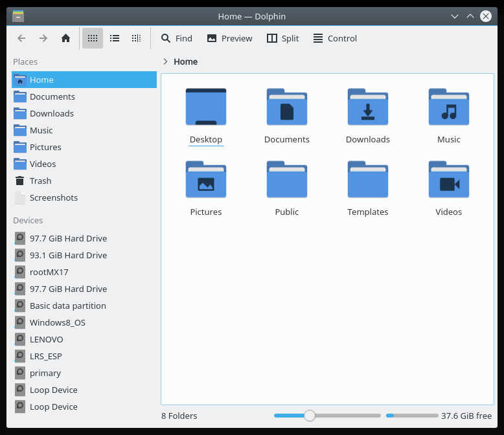Open the Control menu
This screenshot has height=435, width=504.
335,38
